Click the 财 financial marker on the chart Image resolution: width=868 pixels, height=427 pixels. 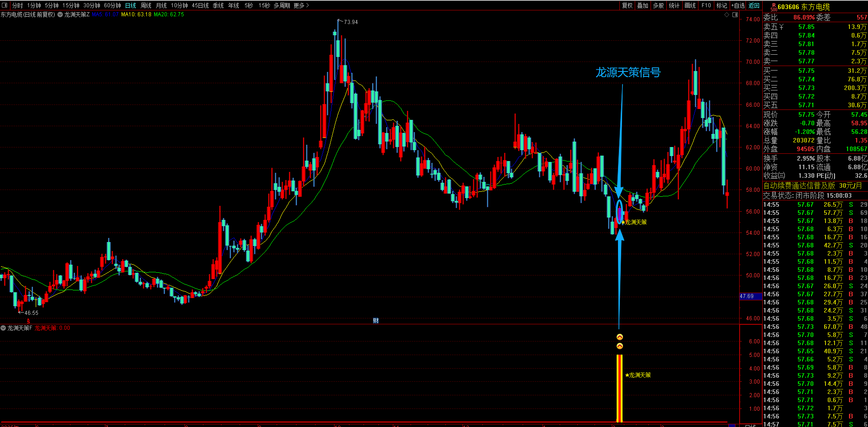point(376,320)
